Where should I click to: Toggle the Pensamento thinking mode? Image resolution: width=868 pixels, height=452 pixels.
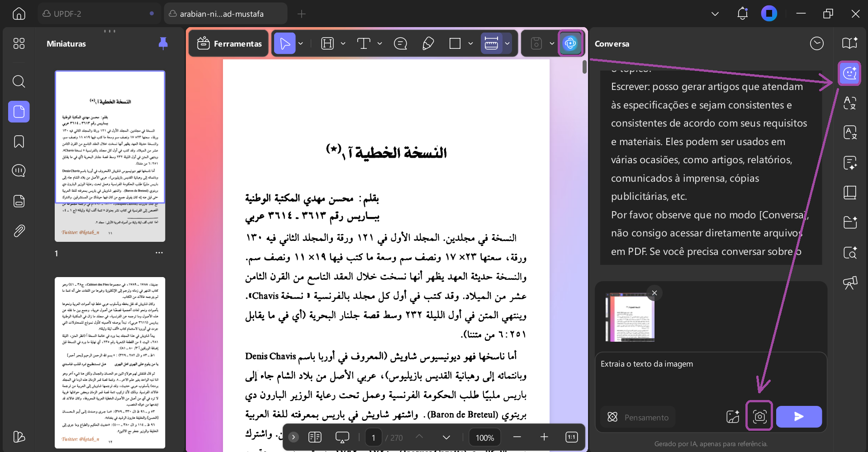[638, 417]
